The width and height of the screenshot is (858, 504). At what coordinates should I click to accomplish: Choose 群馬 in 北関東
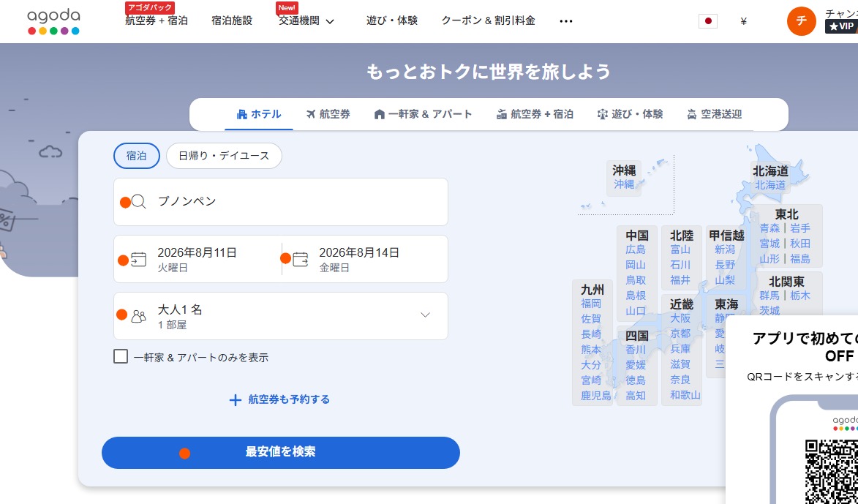(x=769, y=296)
